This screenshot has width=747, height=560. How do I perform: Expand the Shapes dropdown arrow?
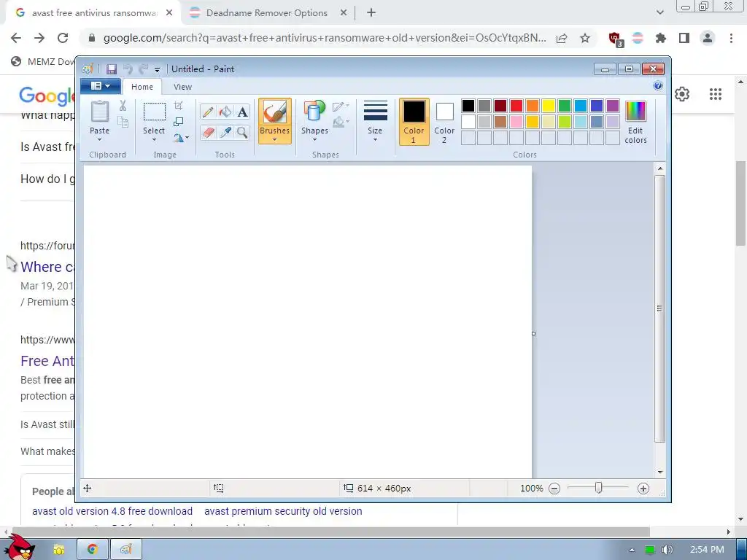coord(314,139)
